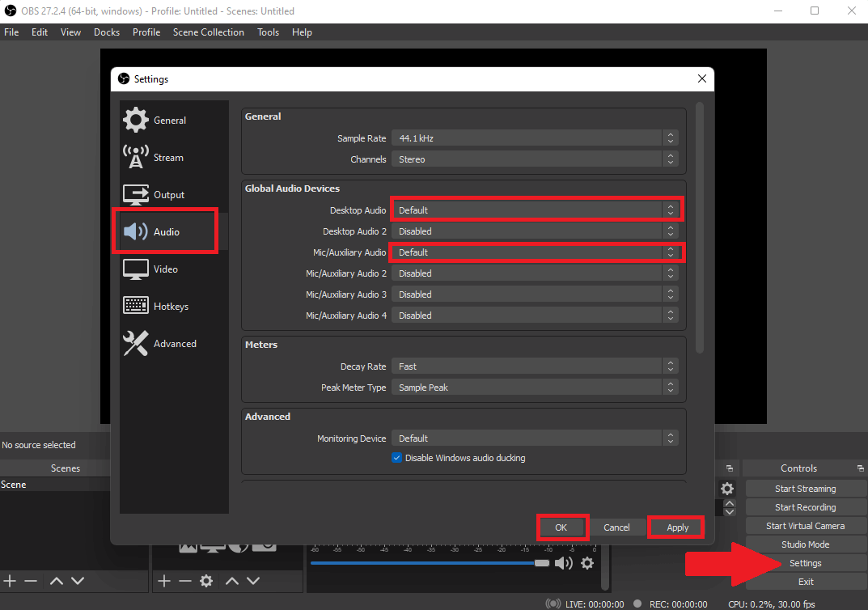Adjust the audio mixer volume slider
The height and width of the screenshot is (610, 868).
pyautogui.click(x=430, y=563)
